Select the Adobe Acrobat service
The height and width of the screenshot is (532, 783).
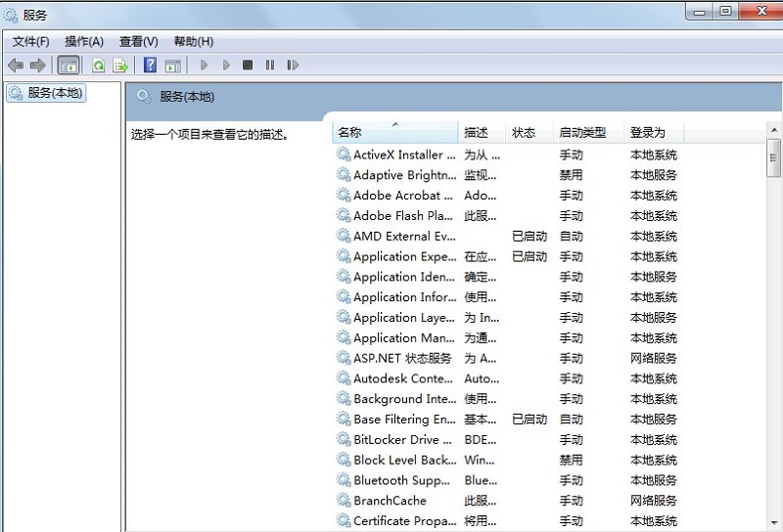coord(507,196)
